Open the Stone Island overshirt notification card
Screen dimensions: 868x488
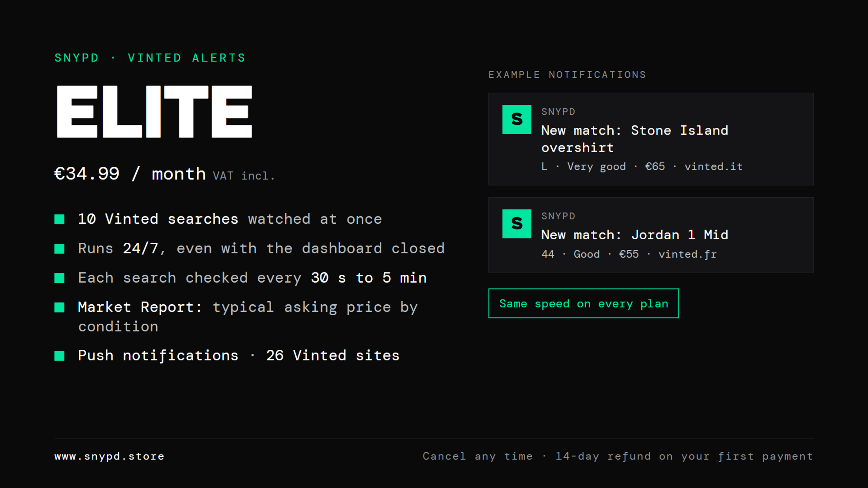tap(651, 139)
